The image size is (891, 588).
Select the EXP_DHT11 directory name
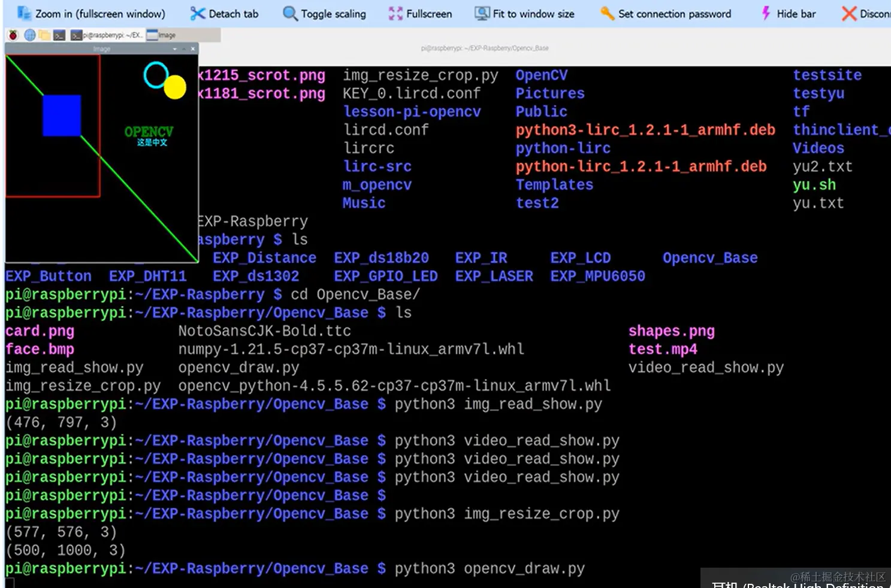(148, 276)
